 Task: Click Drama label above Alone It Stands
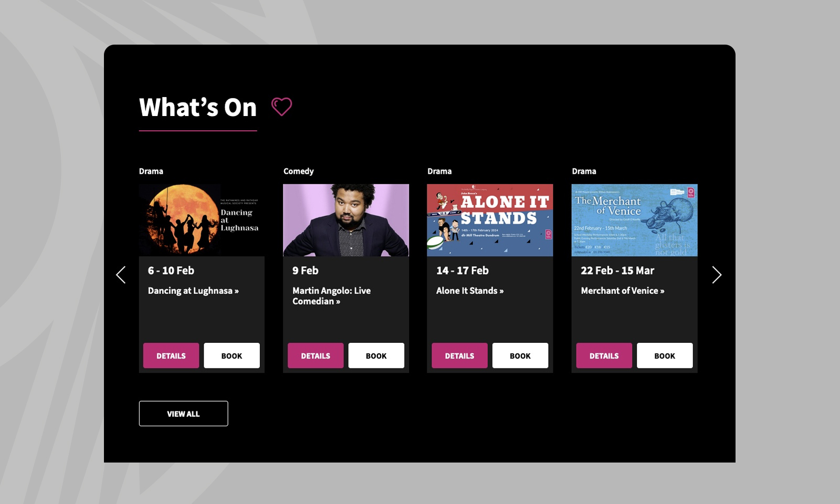tap(439, 171)
